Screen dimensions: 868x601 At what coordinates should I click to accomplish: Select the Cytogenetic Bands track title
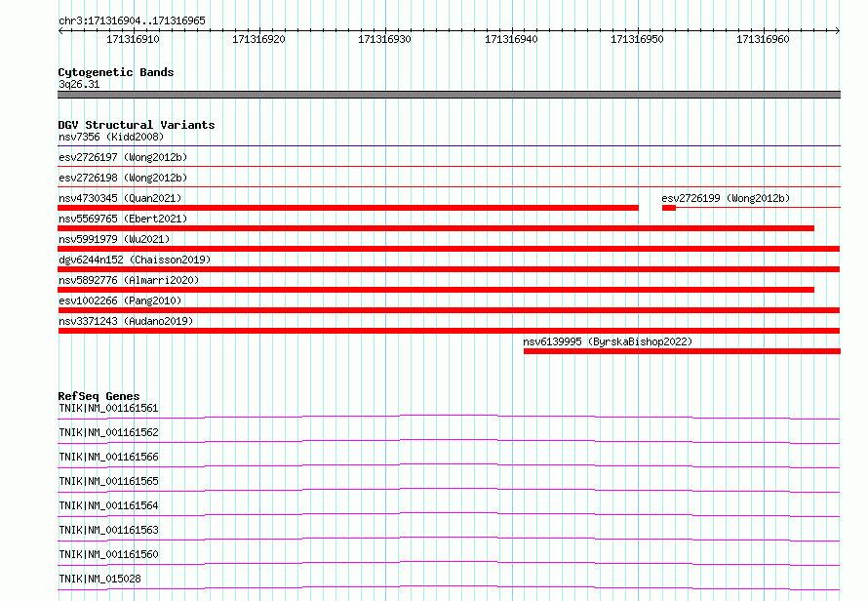[116, 72]
